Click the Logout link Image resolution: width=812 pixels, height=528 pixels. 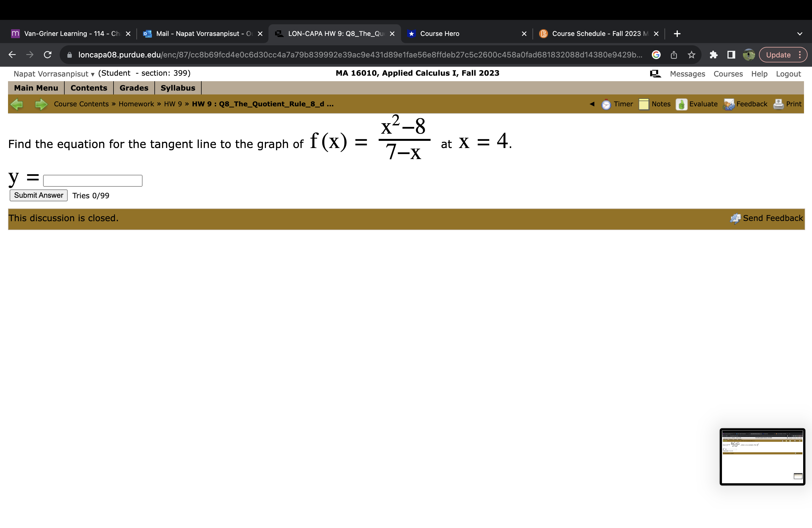tap(789, 74)
